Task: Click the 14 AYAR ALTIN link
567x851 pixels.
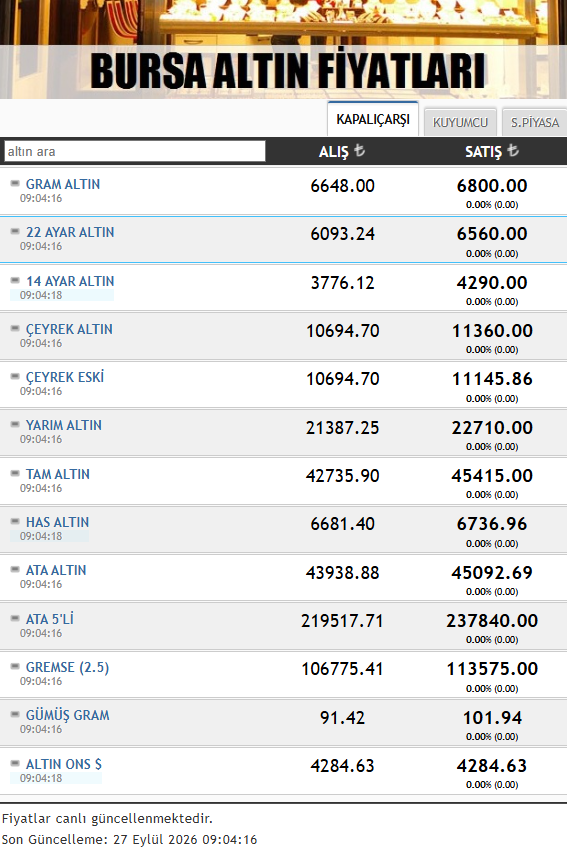Action: tap(70, 281)
